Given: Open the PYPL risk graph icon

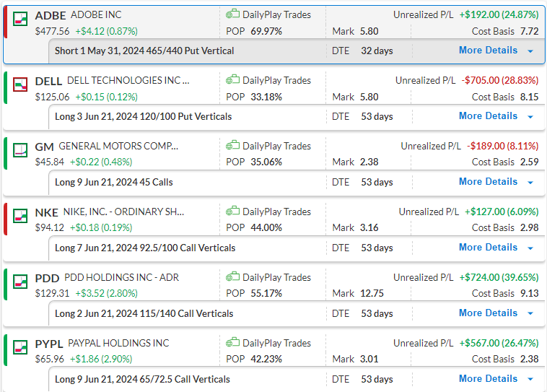Looking at the screenshot, I should click(x=20, y=347).
